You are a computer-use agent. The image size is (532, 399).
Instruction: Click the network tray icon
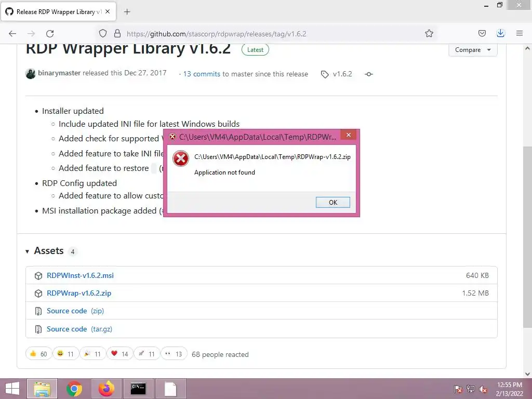[x=471, y=389]
